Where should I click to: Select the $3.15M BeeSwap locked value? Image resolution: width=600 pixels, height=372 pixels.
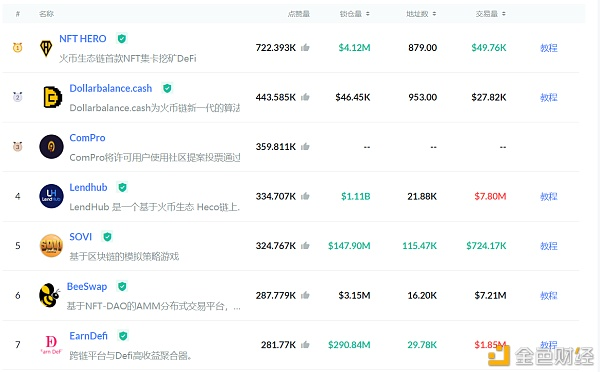354,296
